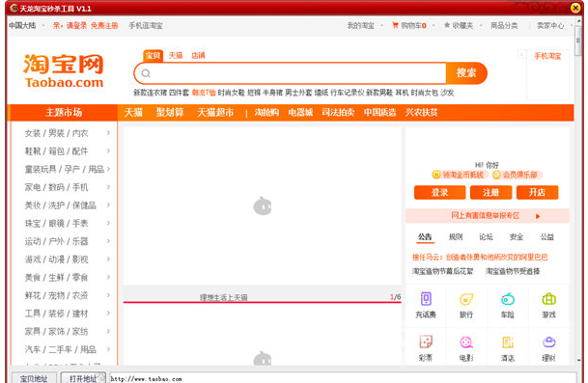Expand 美食 / 生鲜 / 零食 category

108,277
